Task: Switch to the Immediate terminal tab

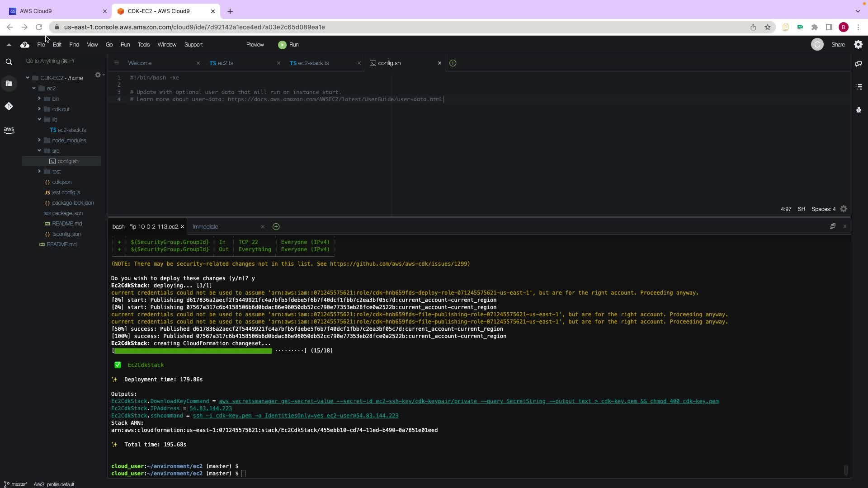Action: tap(205, 227)
